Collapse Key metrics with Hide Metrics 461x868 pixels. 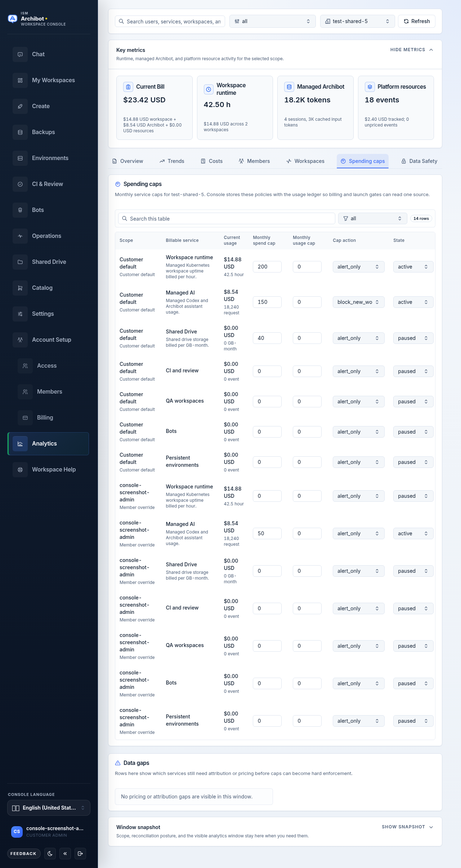pyautogui.click(x=412, y=50)
